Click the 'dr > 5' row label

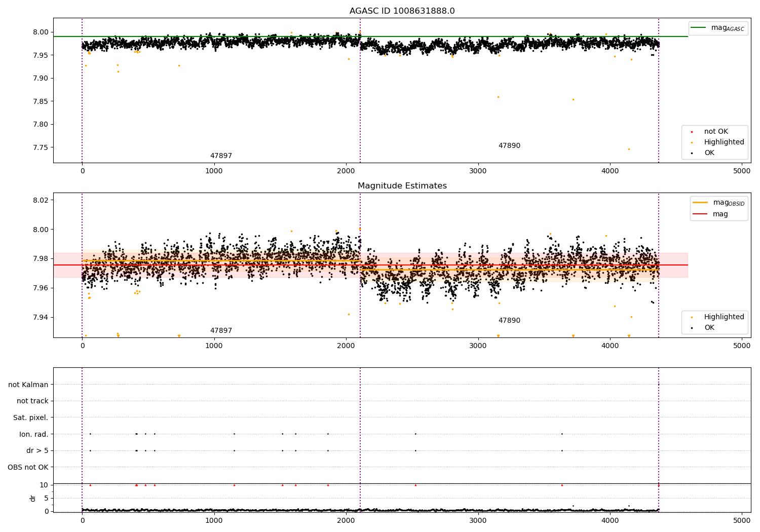pyautogui.click(x=37, y=450)
